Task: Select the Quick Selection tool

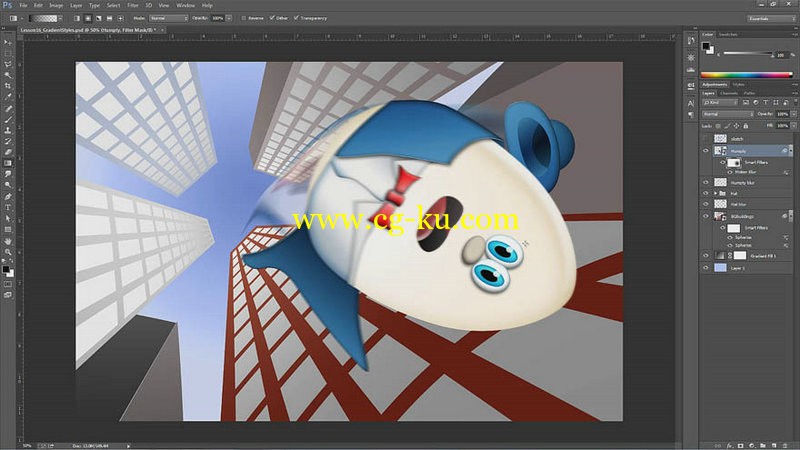Action: tap(8, 75)
